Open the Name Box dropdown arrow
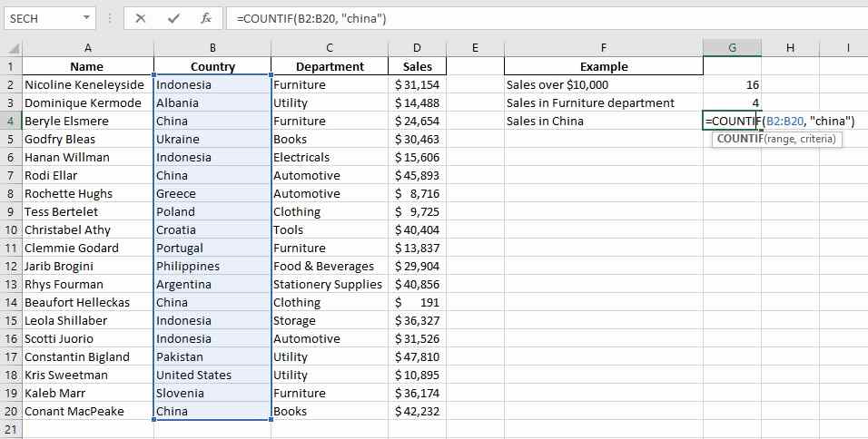868x439 pixels. pos(87,18)
